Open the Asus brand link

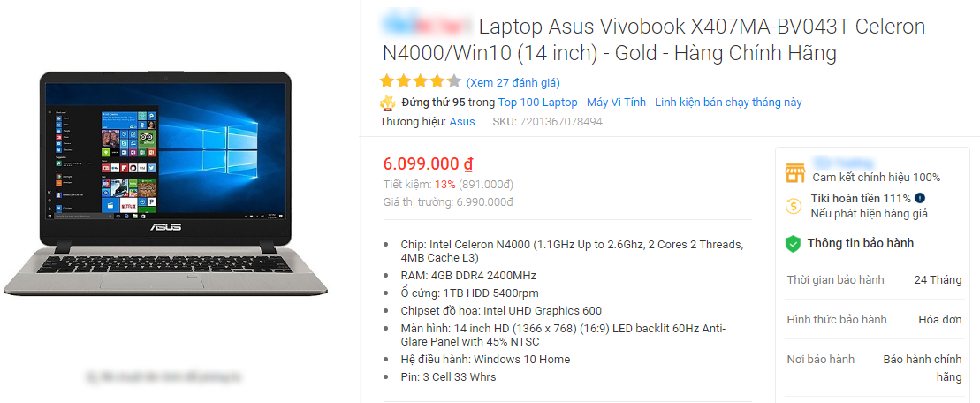pyautogui.click(x=462, y=122)
